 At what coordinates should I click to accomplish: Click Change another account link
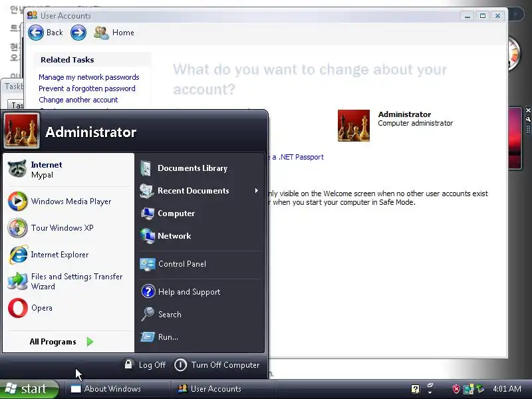pyautogui.click(x=78, y=100)
